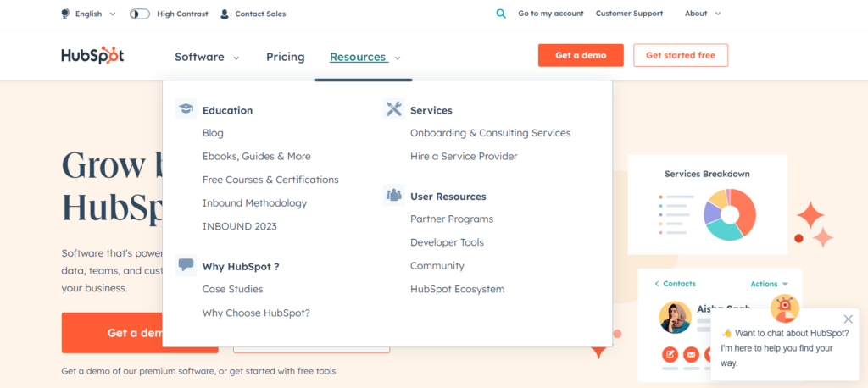The width and height of the screenshot is (868, 388).
Task: Open Inbound Methodology
Action: point(254,203)
